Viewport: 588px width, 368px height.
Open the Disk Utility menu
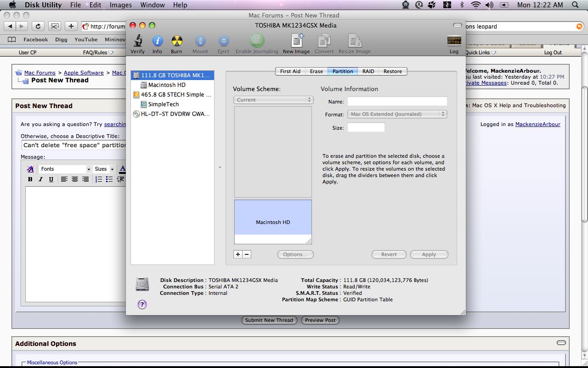(43, 5)
